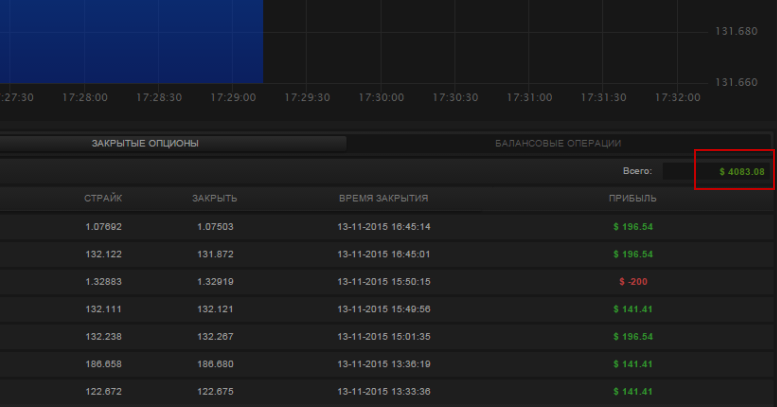Sort by the ЗАКРЫТЬ column header
777x407 pixels.
[x=214, y=199]
